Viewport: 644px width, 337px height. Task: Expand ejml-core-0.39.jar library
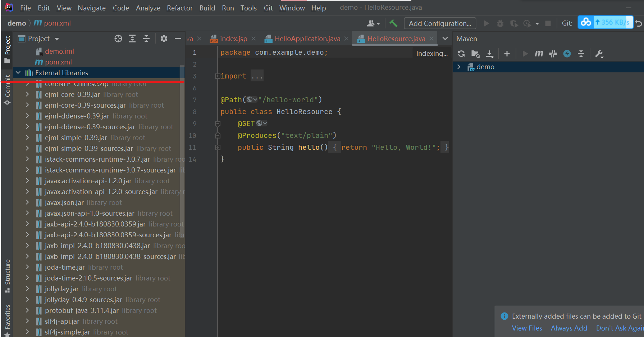pyautogui.click(x=27, y=94)
